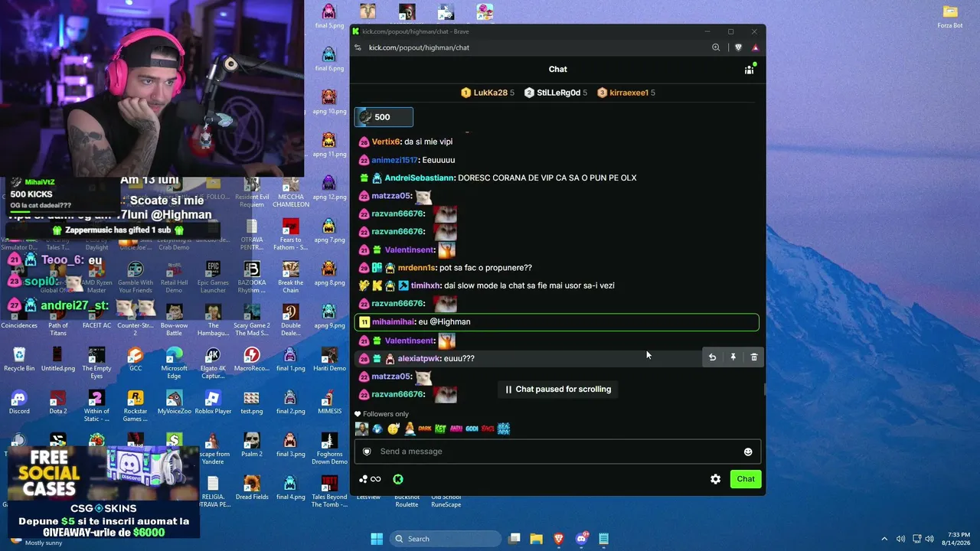Image resolution: width=980 pixels, height=551 pixels.
Task: Open the Brave Shields lion icon
Action: tap(738, 47)
